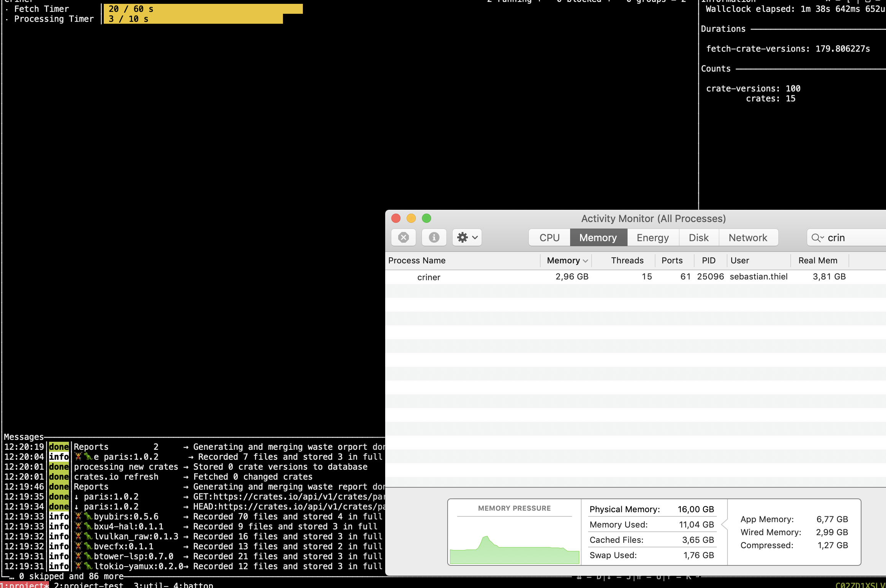Sort processes by the Threads column
This screenshot has height=588, width=886.
627,260
